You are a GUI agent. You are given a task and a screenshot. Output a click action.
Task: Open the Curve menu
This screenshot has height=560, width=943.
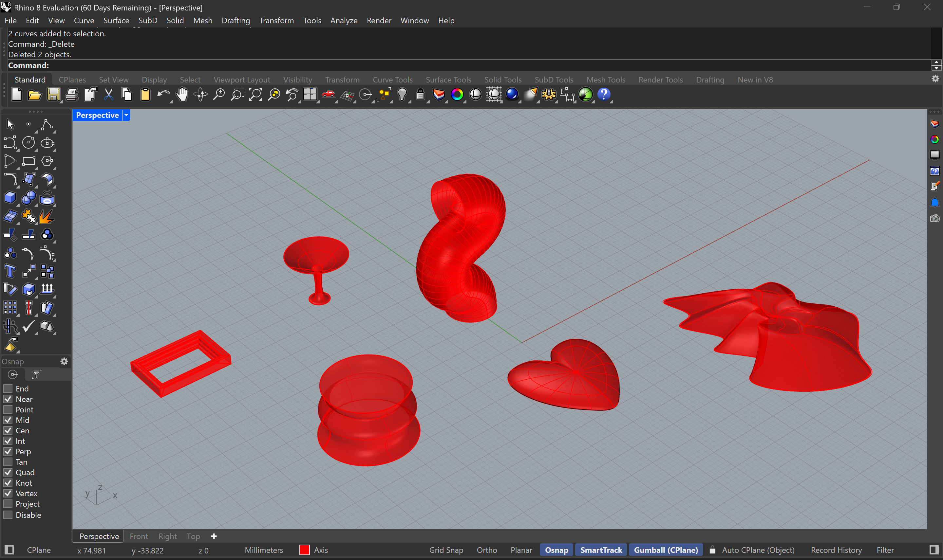coord(84,20)
